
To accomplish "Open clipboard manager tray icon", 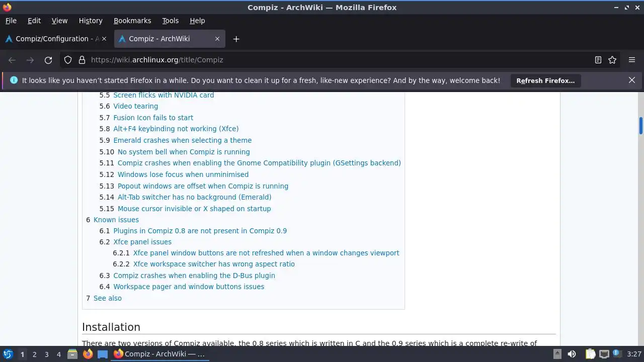I will pos(590,354).
